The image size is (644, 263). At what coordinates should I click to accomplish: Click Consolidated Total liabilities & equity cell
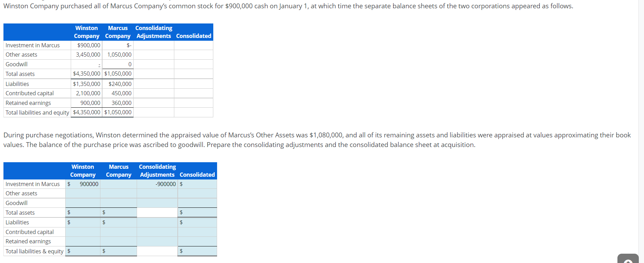click(197, 251)
